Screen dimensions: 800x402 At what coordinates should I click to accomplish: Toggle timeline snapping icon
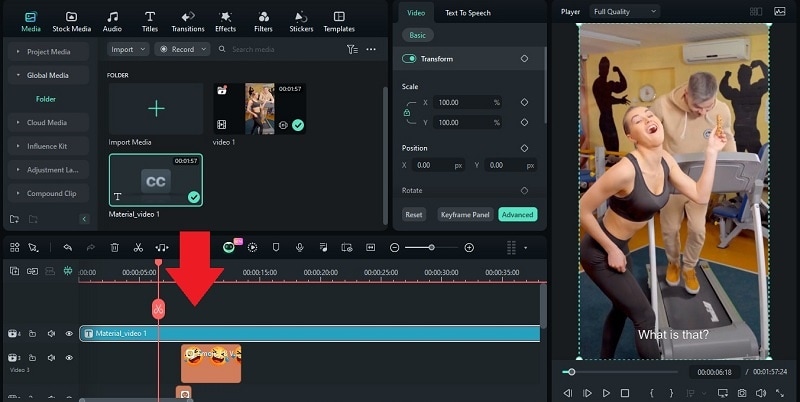pos(68,271)
